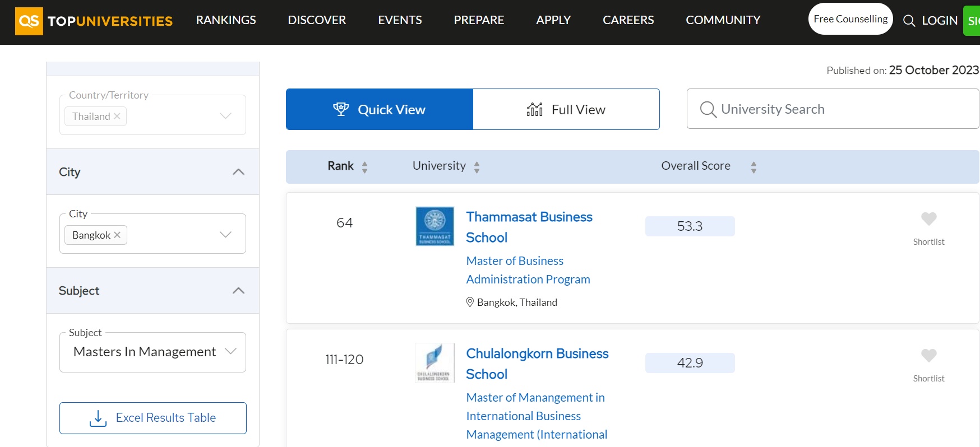
Task: Open the Discover menu
Action: [x=317, y=20]
